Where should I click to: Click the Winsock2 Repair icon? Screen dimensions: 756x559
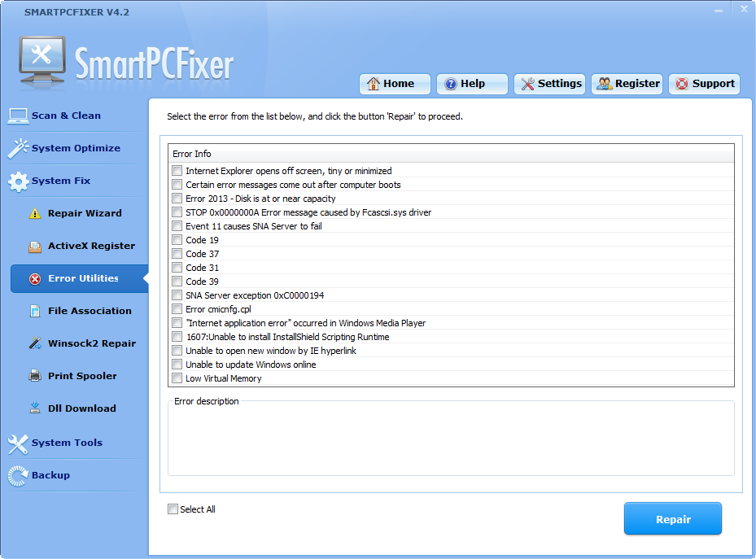coord(35,343)
